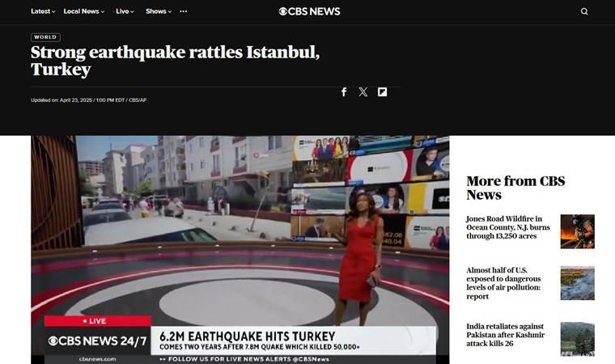The image size is (615, 364).
Task: Share article via X icon
Action: [x=363, y=92]
